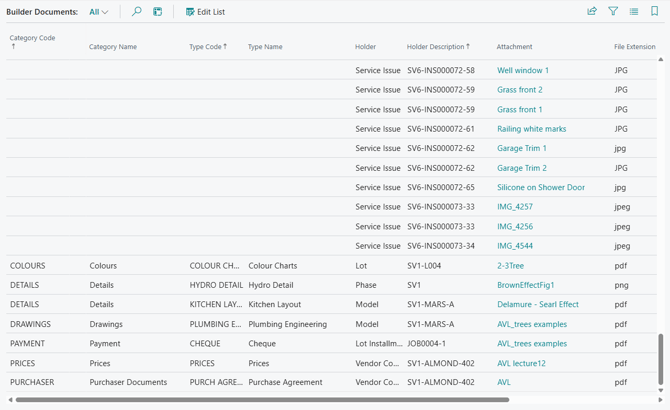
Task: Sort by Category Name column header
Action: click(113, 47)
